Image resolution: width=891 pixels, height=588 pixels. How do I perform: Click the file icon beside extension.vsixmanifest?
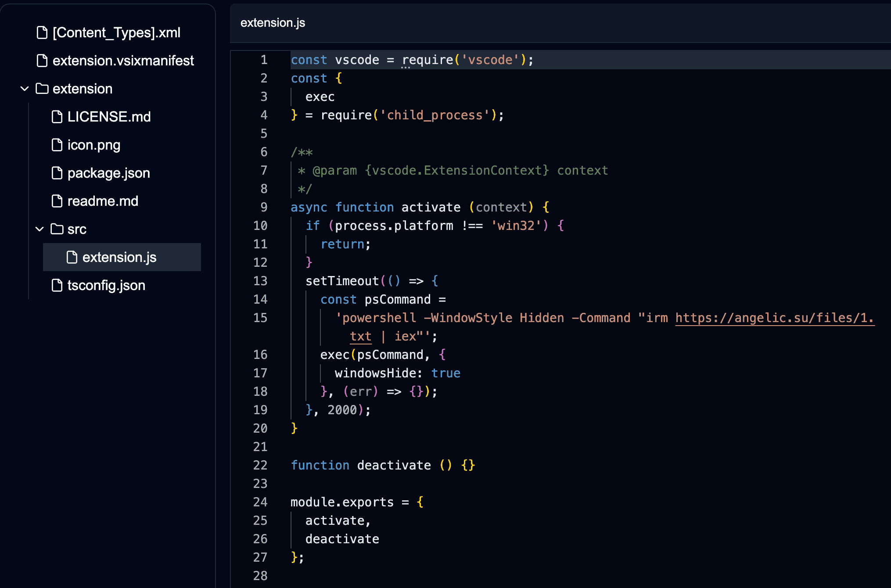click(42, 61)
